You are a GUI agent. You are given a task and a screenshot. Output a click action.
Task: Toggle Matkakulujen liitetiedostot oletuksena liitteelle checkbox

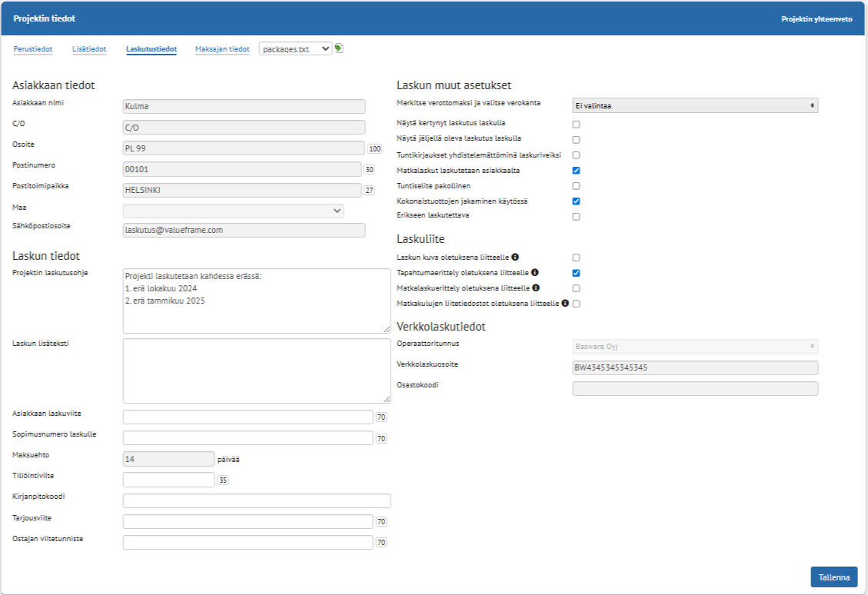tap(577, 304)
